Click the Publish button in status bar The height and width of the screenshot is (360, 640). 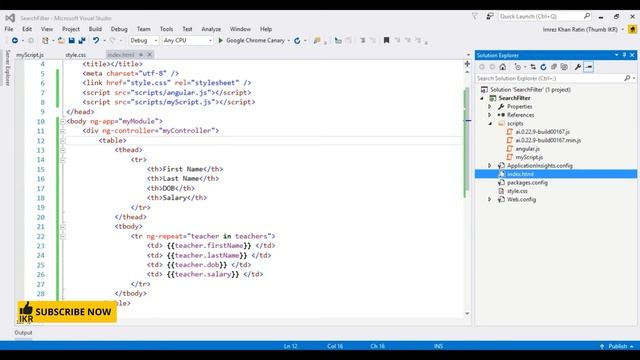click(x=617, y=346)
